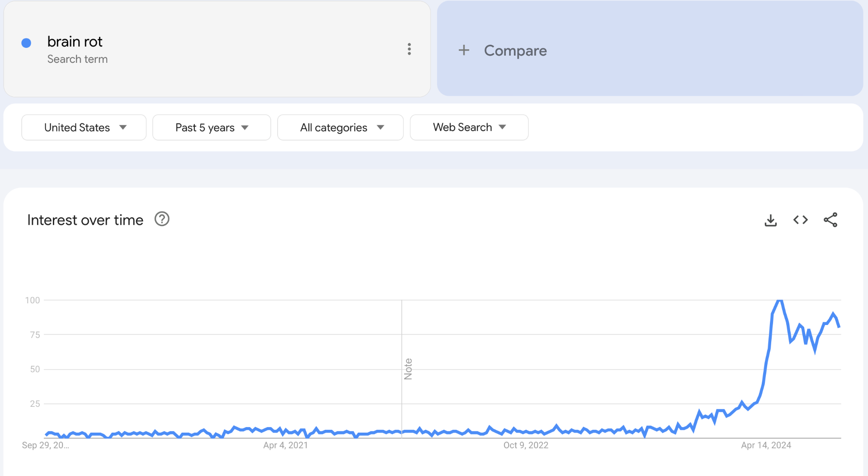Click the Interest over time heading
868x476 pixels.
(x=85, y=220)
